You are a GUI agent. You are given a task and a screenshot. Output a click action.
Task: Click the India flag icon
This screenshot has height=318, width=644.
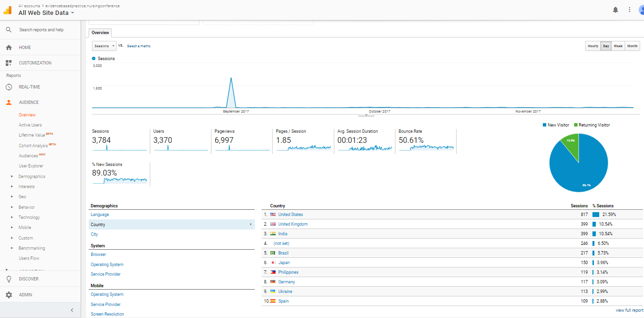pyautogui.click(x=273, y=234)
